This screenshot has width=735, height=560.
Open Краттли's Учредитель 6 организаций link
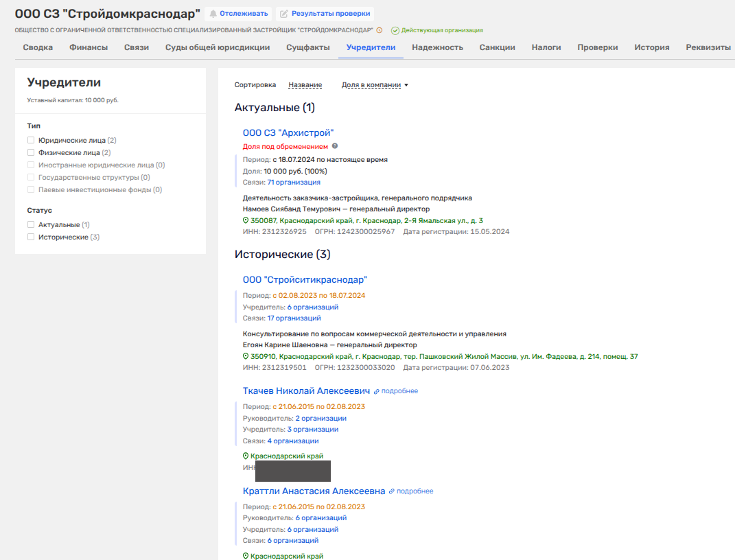[x=313, y=529]
